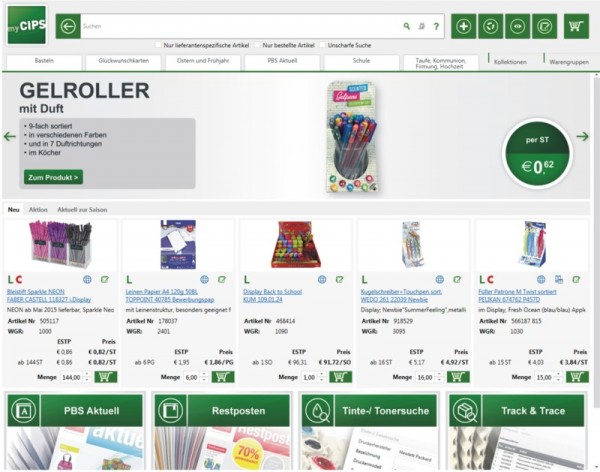Expand the Warengruppen menu
600x472 pixels.
[569, 62]
